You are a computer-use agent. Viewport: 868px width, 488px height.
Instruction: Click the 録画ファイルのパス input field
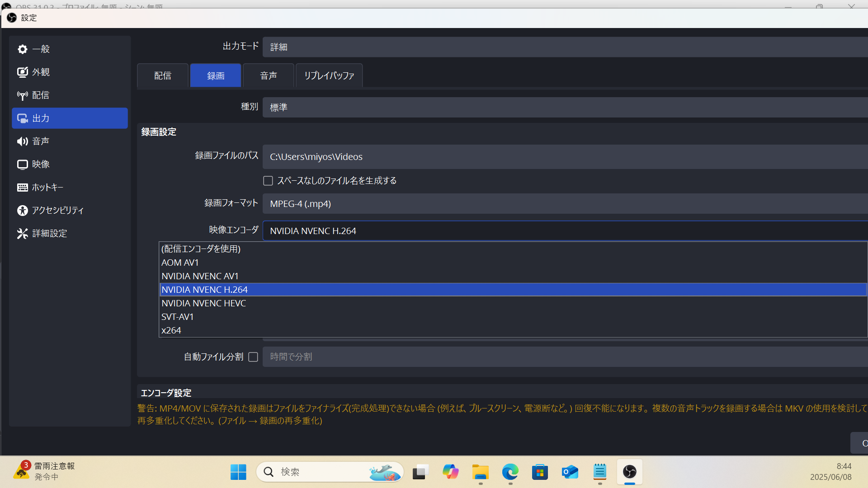tap(565, 157)
